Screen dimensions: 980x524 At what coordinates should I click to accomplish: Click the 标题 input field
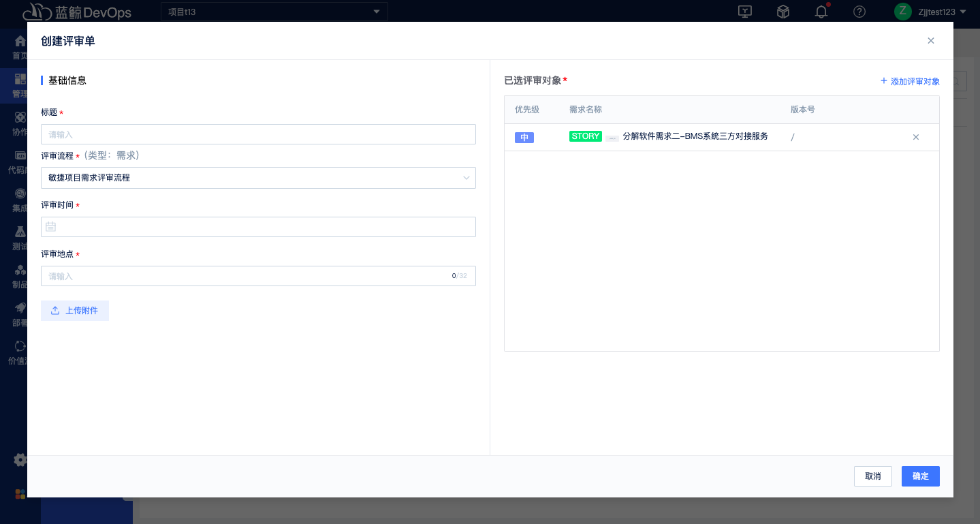click(258, 134)
